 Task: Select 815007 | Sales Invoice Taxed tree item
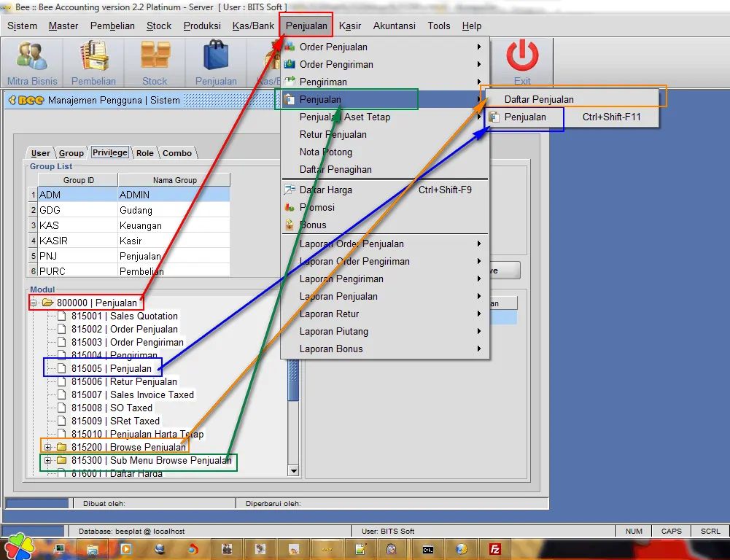pyautogui.click(x=133, y=394)
